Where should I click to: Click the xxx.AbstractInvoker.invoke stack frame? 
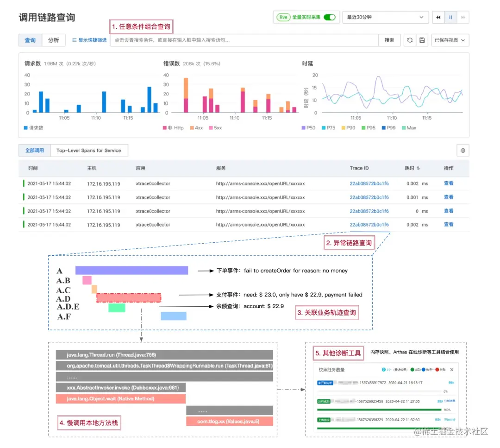[x=120, y=388]
